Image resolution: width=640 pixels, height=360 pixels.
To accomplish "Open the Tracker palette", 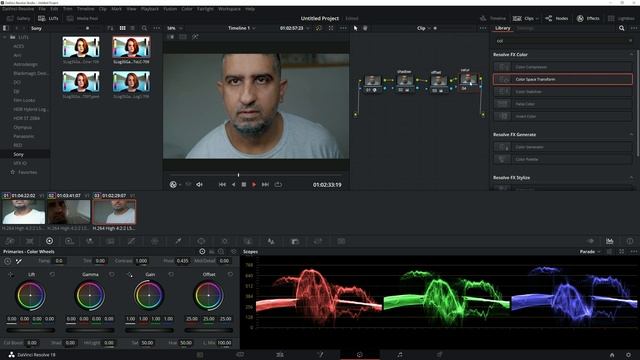I will click(224, 241).
